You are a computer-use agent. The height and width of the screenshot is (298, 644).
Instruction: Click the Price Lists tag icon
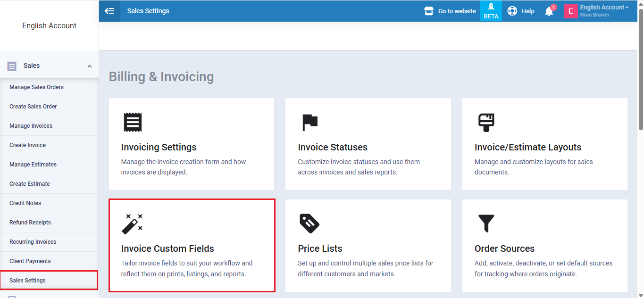(309, 223)
